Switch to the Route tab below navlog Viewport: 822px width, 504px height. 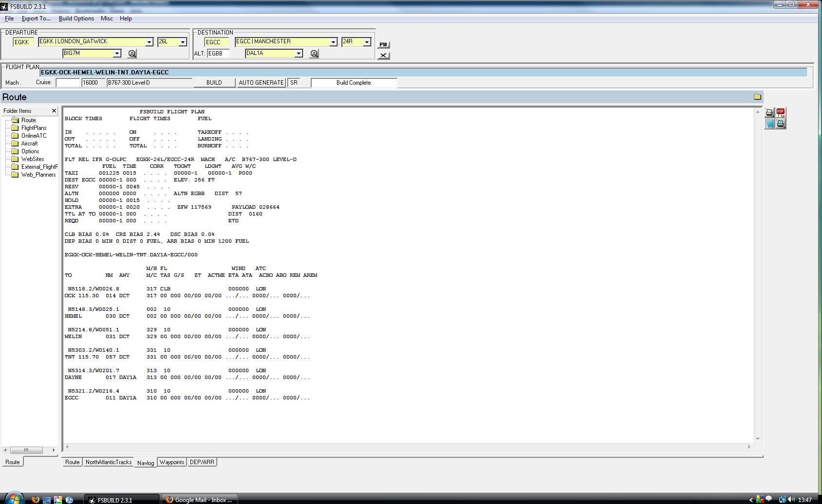(73, 462)
